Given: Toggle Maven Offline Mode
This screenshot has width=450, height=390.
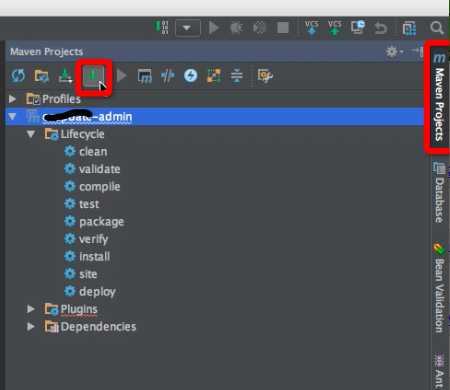Looking at the screenshot, I should (167, 76).
